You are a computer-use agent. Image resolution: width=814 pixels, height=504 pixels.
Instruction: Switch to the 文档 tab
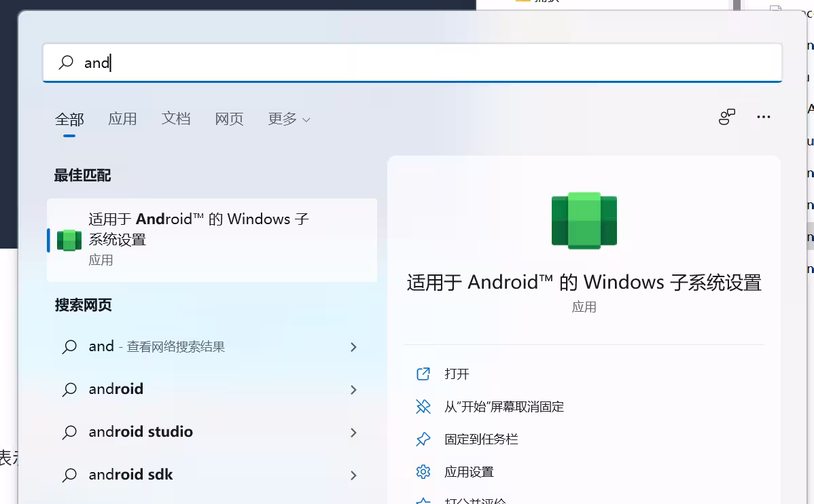coord(176,119)
